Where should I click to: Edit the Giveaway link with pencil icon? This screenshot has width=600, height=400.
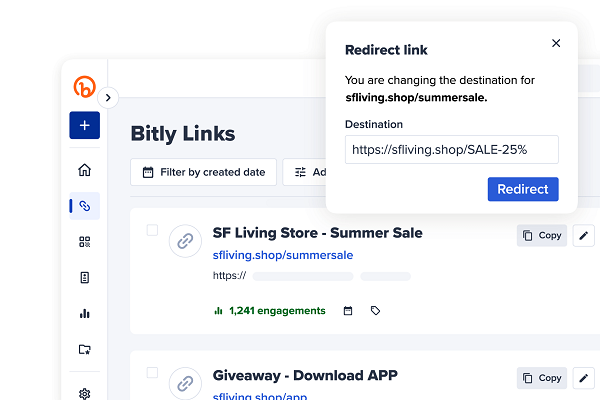585,378
